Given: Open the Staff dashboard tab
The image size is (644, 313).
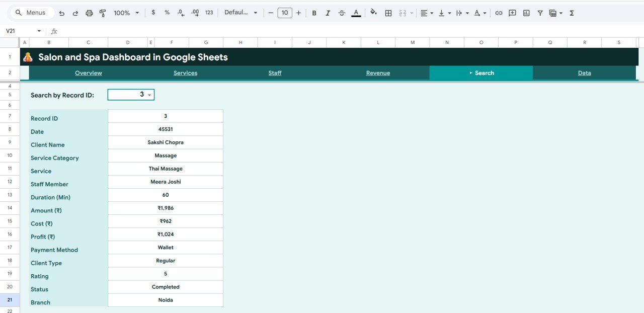Looking at the screenshot, I should click(x=275, y=72).
